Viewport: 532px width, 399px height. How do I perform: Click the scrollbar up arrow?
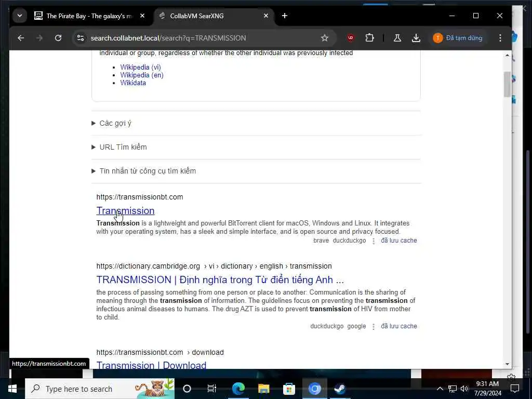tap(507, 55)
